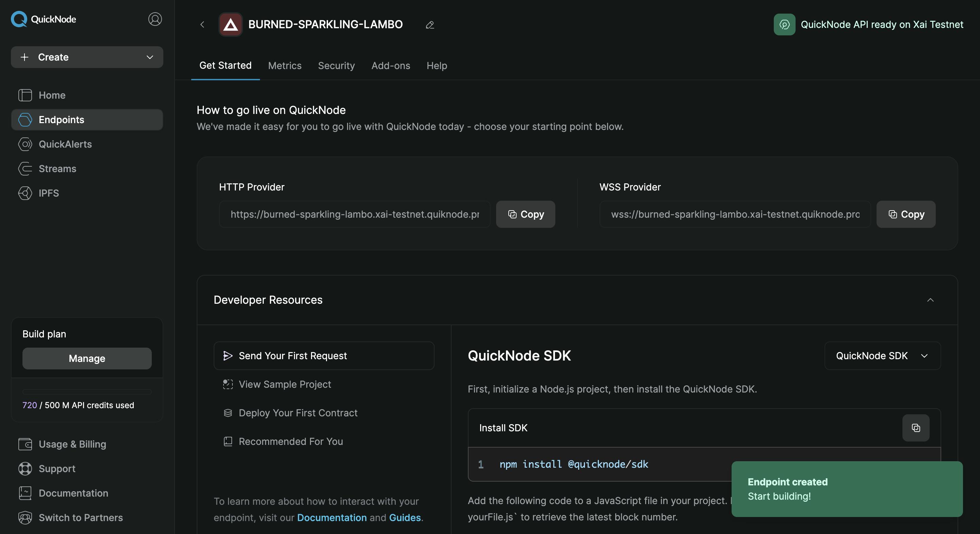The height and width of the screenshot is (534, 980).
Task: Collapse the Developer Resources section
Action: (930, 300)
